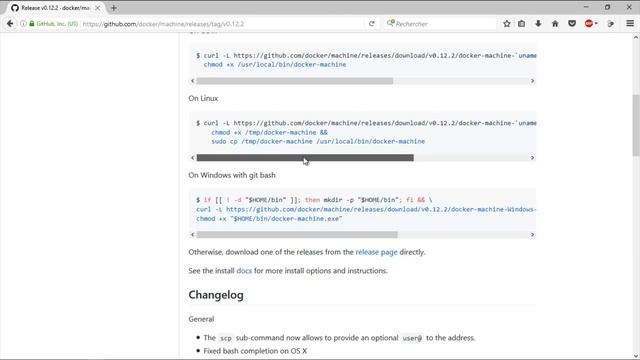This screenshot has width=640, height=360.
Task: Close the Release v0.12.2 tab
Action: [97, 8]
